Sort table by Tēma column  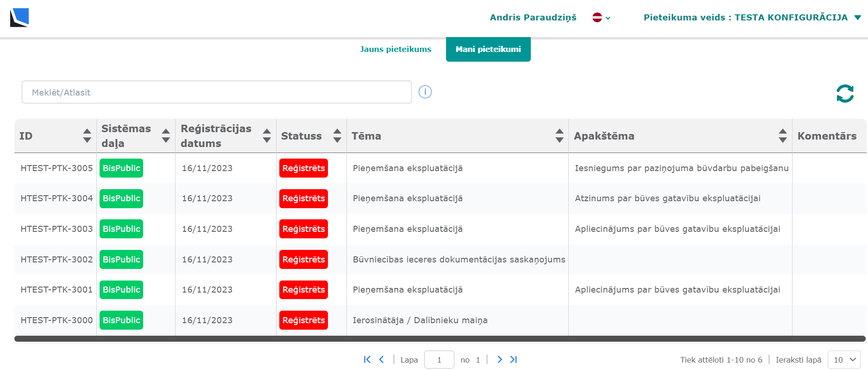tap(560, 136)
